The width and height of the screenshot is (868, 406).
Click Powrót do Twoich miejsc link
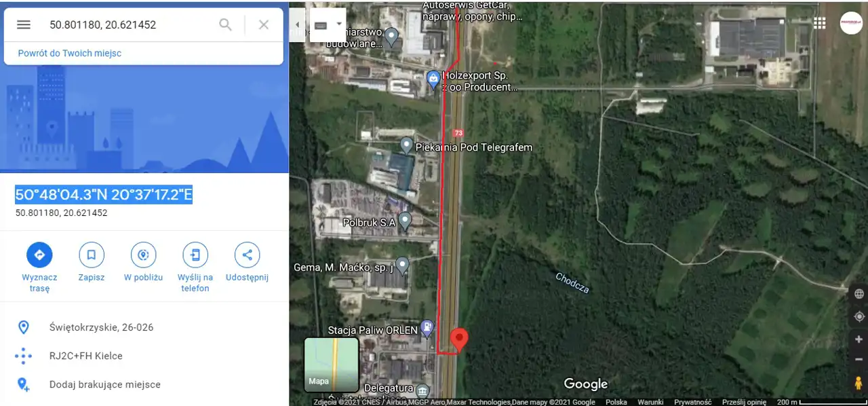pos(70,53)
